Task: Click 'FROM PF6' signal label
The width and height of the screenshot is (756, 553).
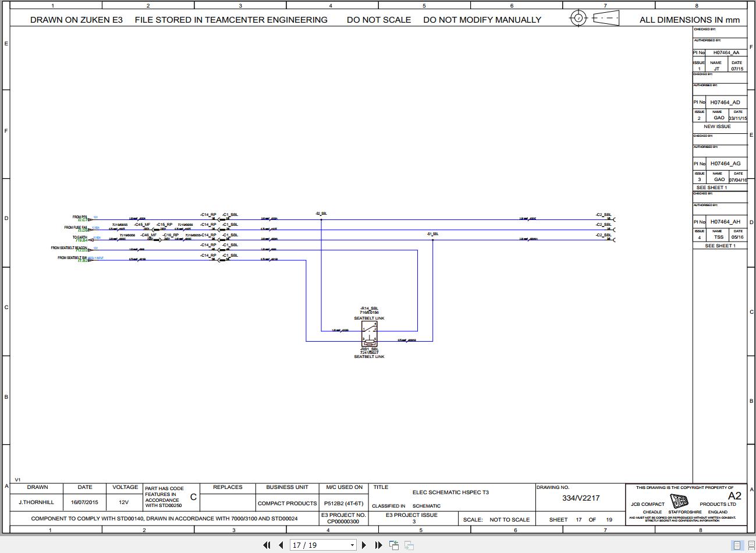Action: click(80, 217)
